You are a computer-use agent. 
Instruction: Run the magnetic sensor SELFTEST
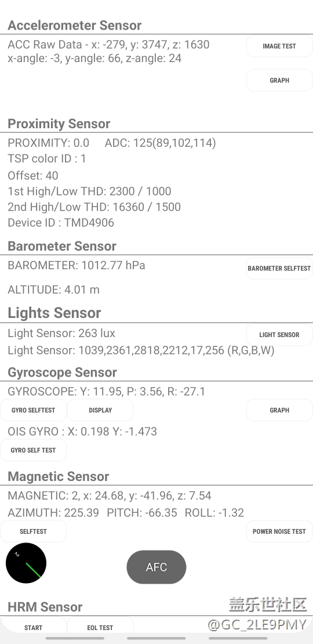click(x=33, y=531)
